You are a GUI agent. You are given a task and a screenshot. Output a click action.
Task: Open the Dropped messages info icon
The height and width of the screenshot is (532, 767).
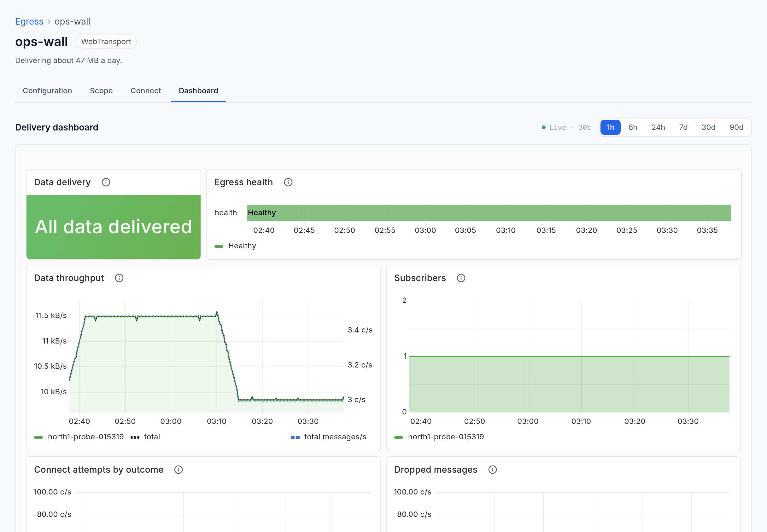pyautogui.click(x=493, y=470)
